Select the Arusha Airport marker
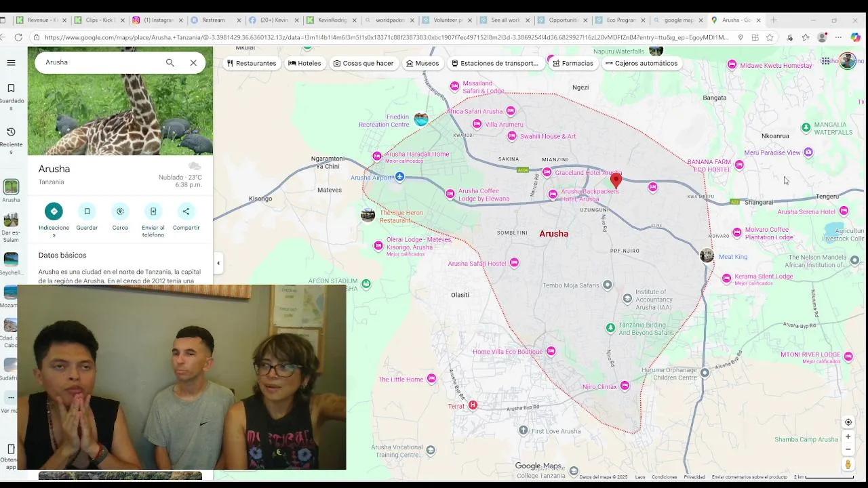This screenshot has width=868, height=488. pyautogui.click(x=399, y=177)
